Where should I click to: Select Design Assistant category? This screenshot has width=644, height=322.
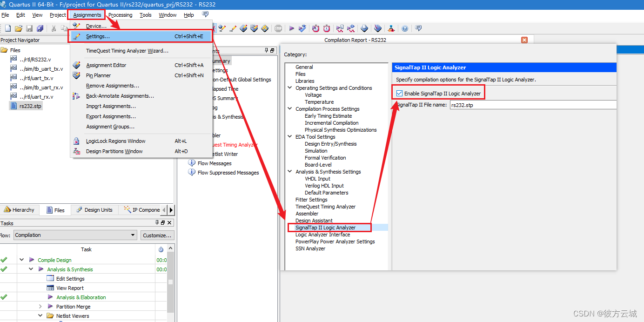(314, 221)
